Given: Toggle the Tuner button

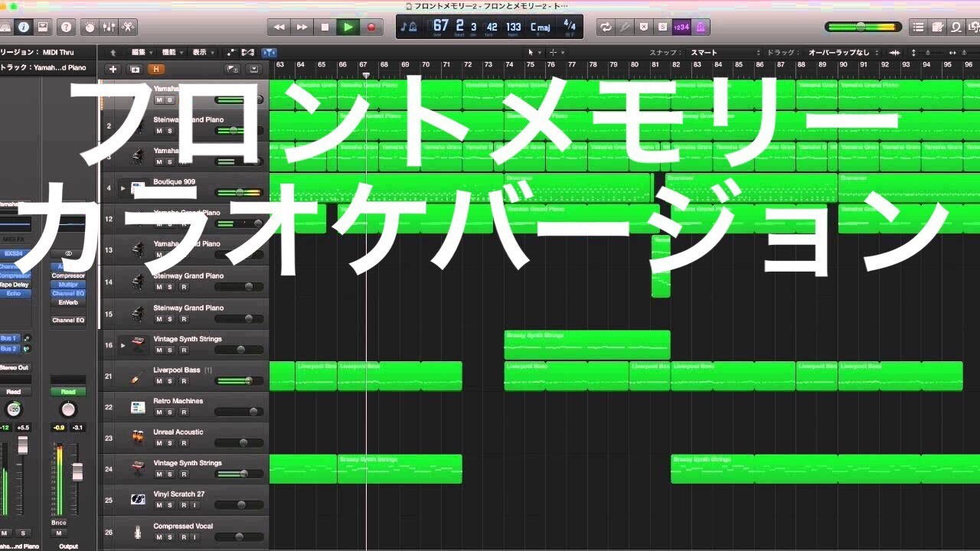Looking at the screenshot, I should [x=625, y=27].
